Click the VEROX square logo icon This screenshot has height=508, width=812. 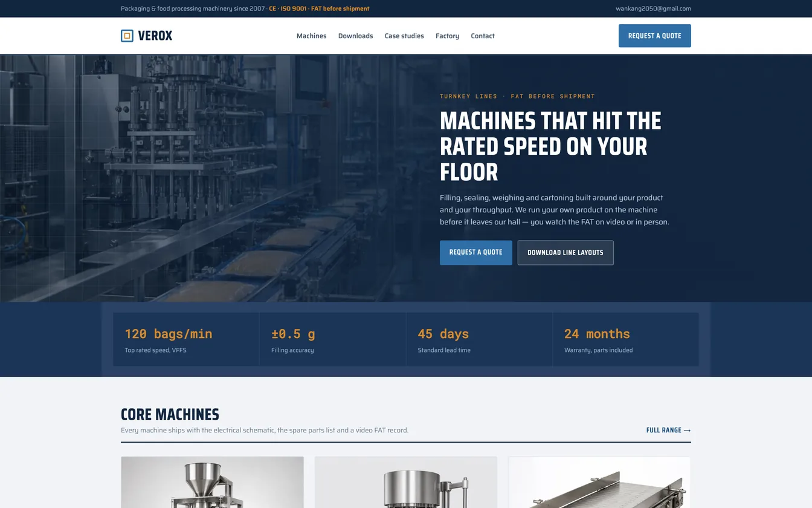127,36
